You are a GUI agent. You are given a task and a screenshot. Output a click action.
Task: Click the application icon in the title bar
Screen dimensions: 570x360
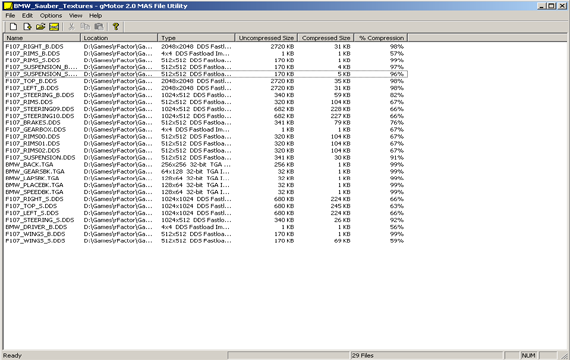(x=8, y=6)
